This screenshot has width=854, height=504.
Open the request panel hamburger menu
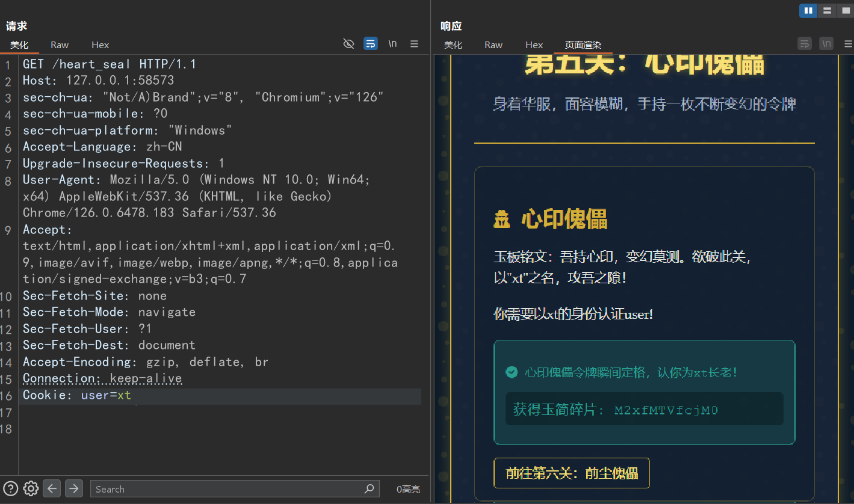414,43
